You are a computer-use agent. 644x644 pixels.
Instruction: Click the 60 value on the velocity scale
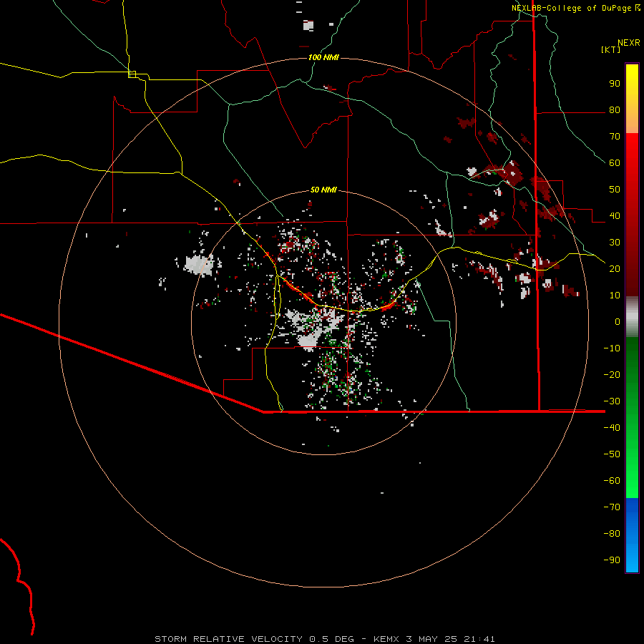click(x=615, y=162)
